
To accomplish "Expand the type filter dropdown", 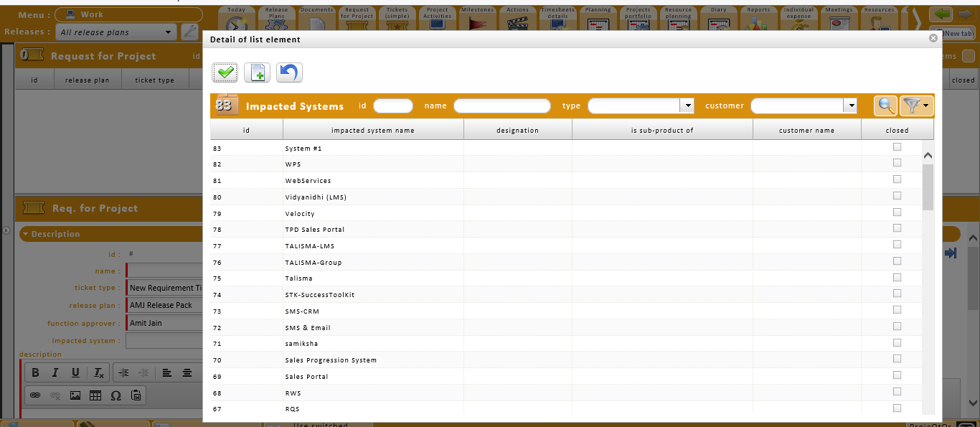I will pyautogui.click(x=688, y=105).
